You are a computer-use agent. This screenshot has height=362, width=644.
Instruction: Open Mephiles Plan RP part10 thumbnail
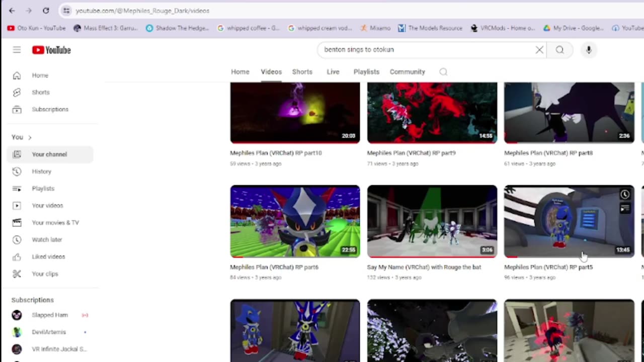click(295, 113)
